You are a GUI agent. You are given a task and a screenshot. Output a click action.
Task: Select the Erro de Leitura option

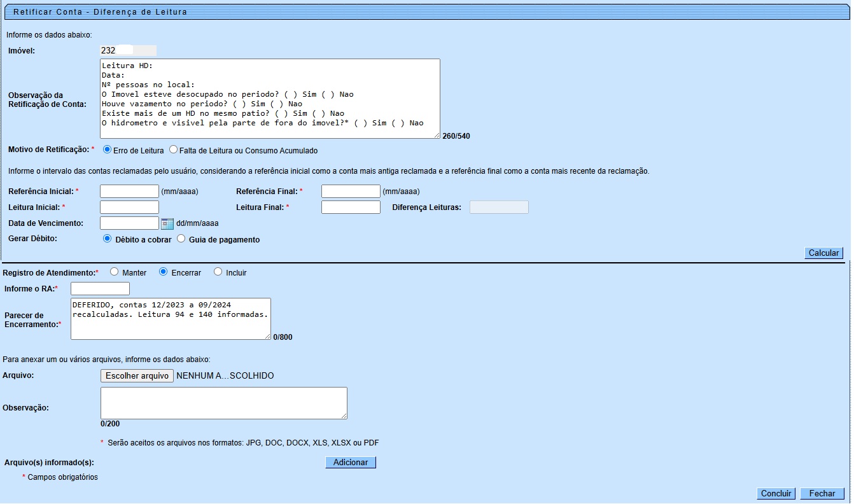click(x=107, y=150)
